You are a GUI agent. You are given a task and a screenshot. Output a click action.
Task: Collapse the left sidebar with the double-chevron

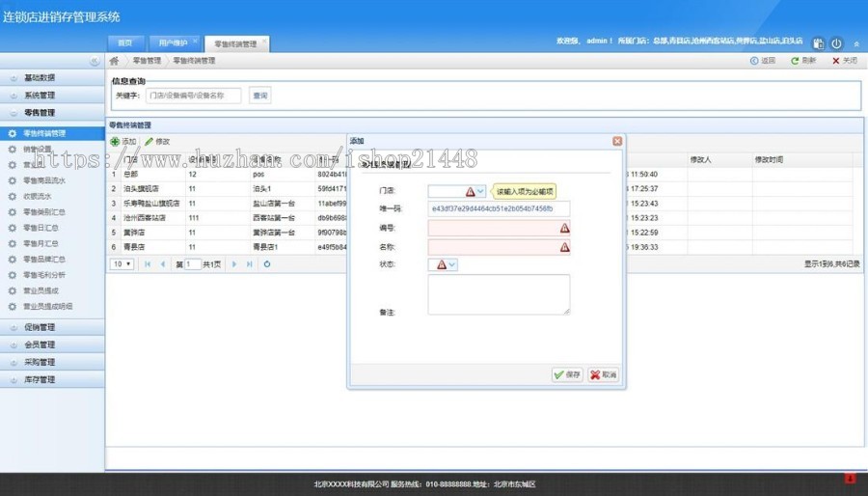95,61
